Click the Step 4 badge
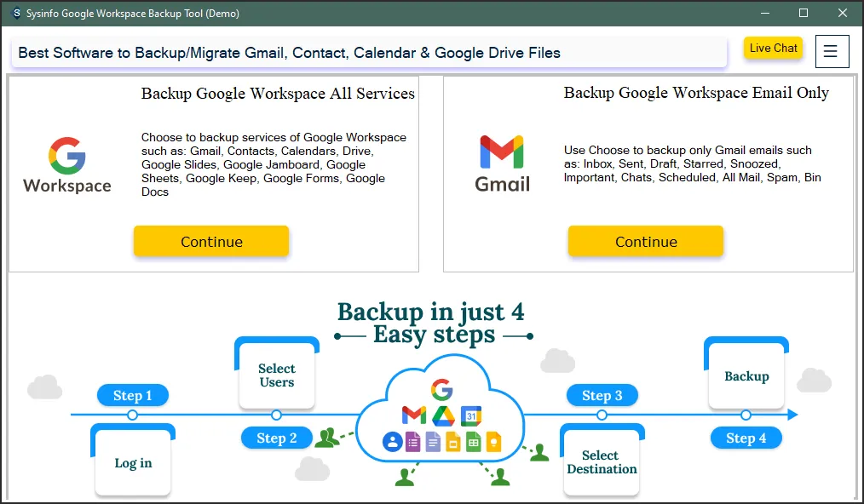 [x=746, y=438]
